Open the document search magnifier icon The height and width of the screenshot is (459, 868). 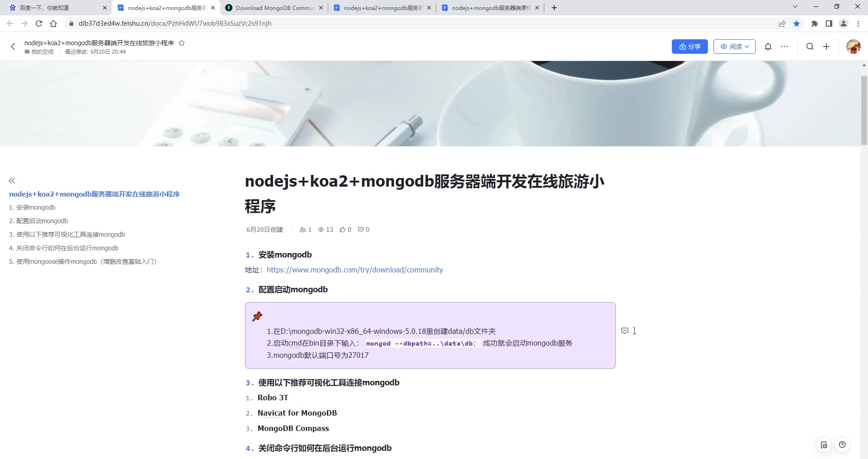pyautogui.click(x=810, y=47)
